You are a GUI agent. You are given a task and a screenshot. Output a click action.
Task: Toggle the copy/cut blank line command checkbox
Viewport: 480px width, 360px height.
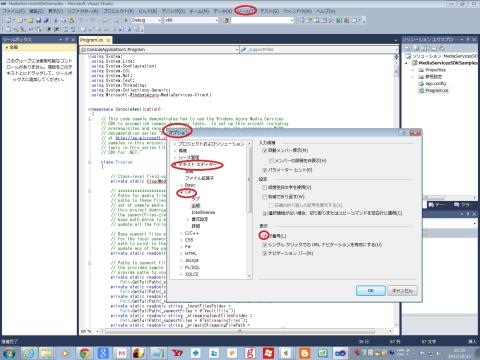tap(265, 213)
